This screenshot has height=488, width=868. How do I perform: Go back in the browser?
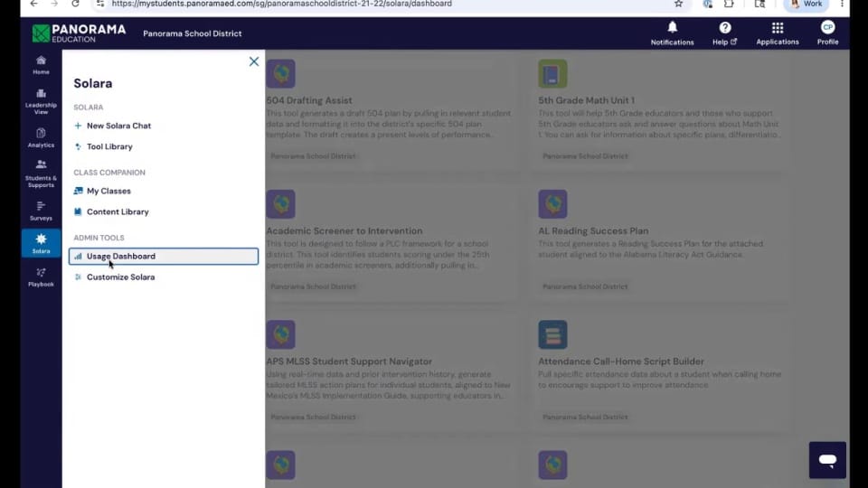click(x=33, y=4)
